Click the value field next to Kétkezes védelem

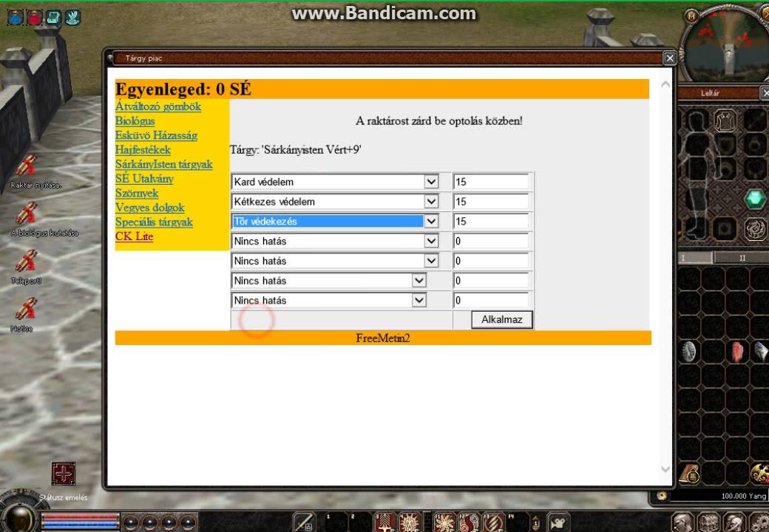[491, 201]
